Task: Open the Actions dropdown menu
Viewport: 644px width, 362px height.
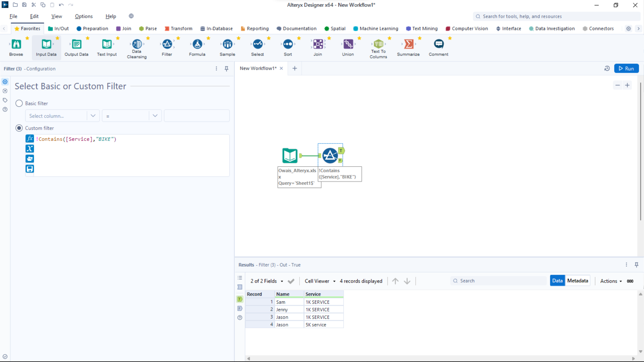Action: 611,281
